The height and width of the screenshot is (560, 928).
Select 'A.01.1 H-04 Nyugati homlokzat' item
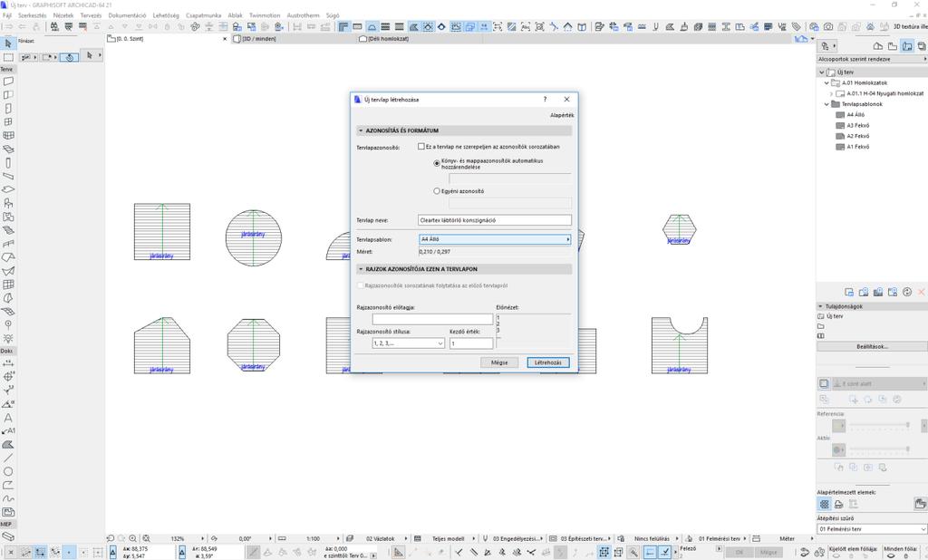[884, 93]
